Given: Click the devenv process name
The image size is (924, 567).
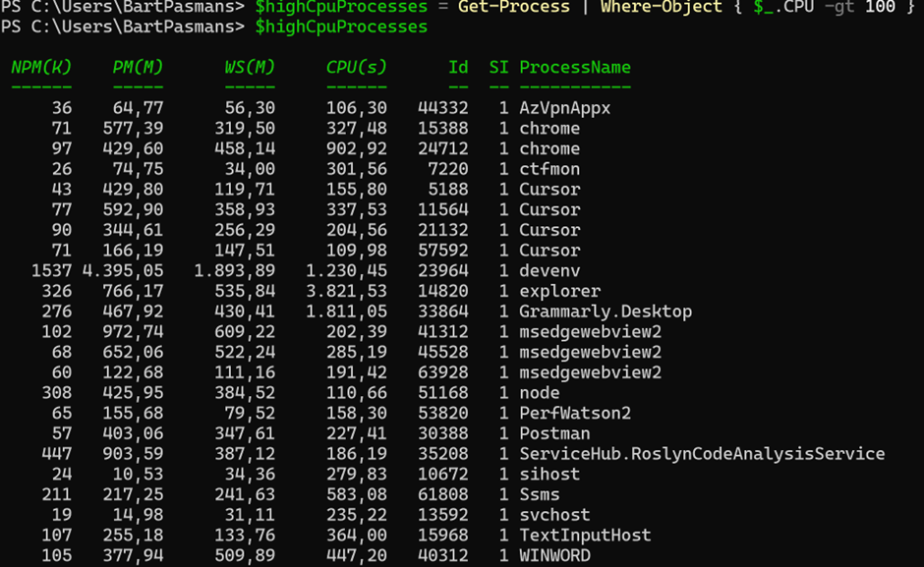Looking at the screenshot, I should point(549,270).
